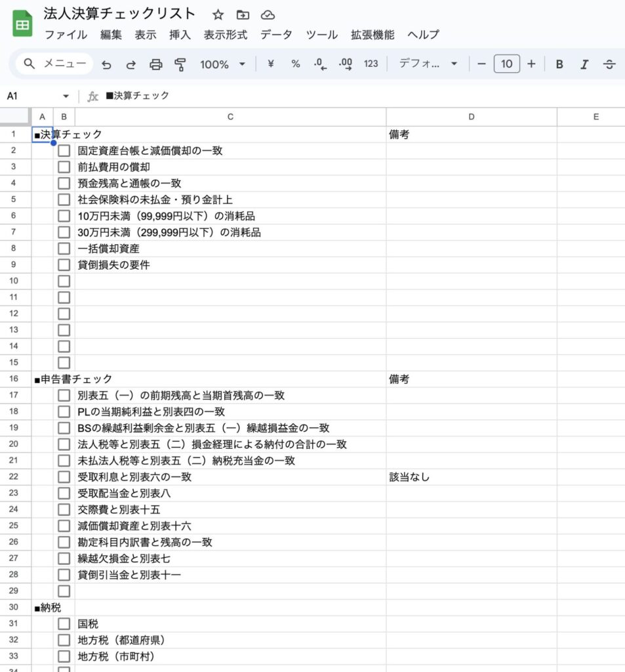625x672 pixels.
Task: Open the move-to-folder icon
Action: click(x=243, y=15)
